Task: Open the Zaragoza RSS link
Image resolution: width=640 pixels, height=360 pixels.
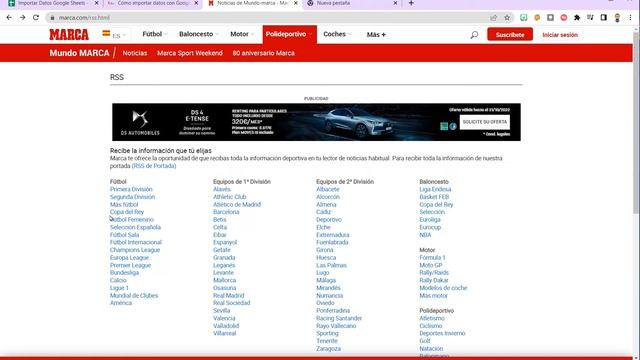Action: [328, 349]
